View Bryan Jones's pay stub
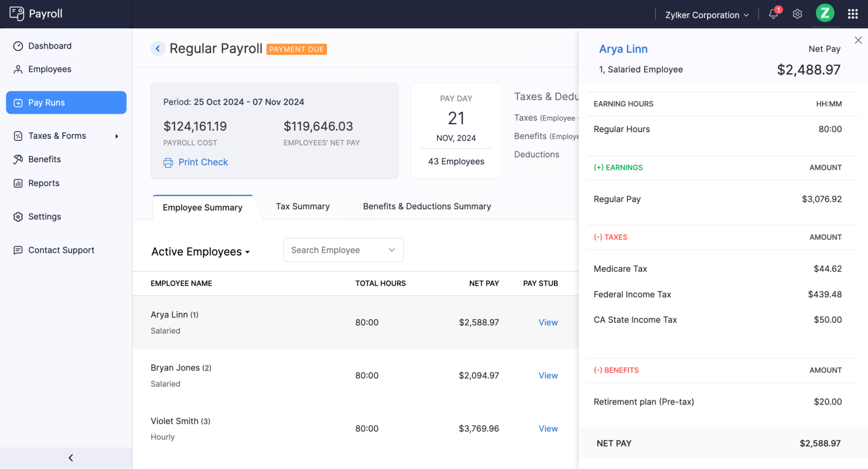 point(548,375)
